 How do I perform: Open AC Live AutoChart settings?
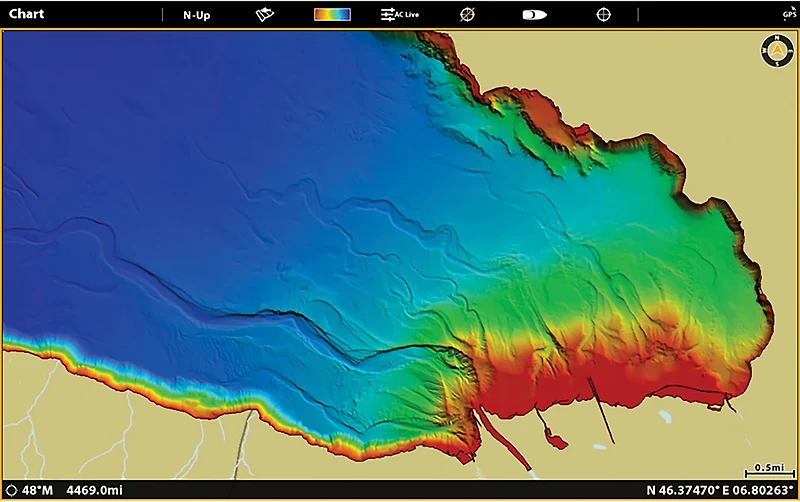click(399, 15)
